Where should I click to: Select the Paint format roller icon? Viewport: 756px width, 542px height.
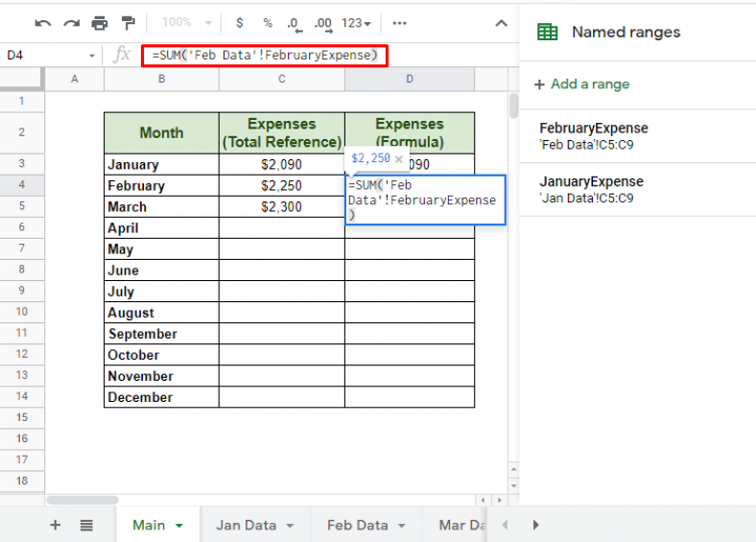pos(129,23)
